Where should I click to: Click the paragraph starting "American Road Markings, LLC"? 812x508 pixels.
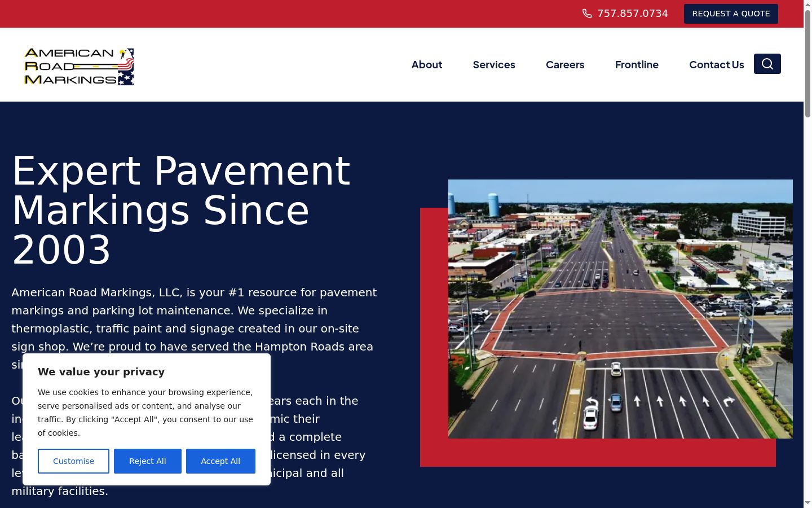click(195, 329)
